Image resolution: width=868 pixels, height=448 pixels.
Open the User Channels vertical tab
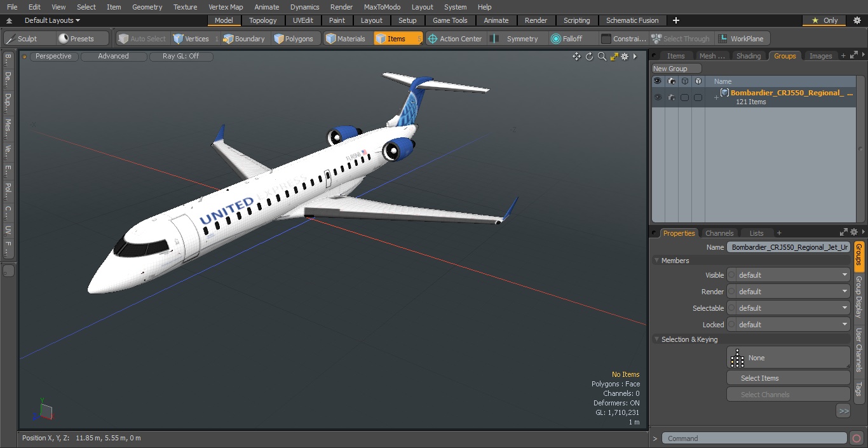pos(858,350)
